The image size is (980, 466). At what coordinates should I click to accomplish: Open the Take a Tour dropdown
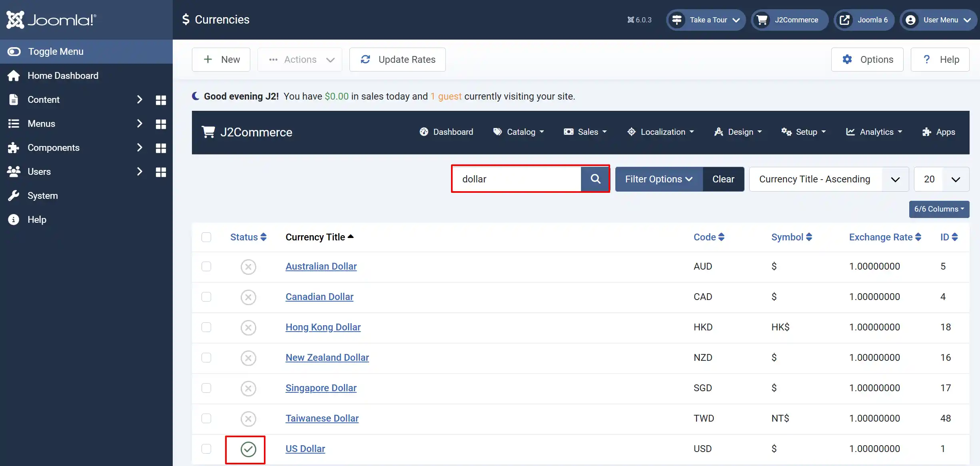point(706,20)
